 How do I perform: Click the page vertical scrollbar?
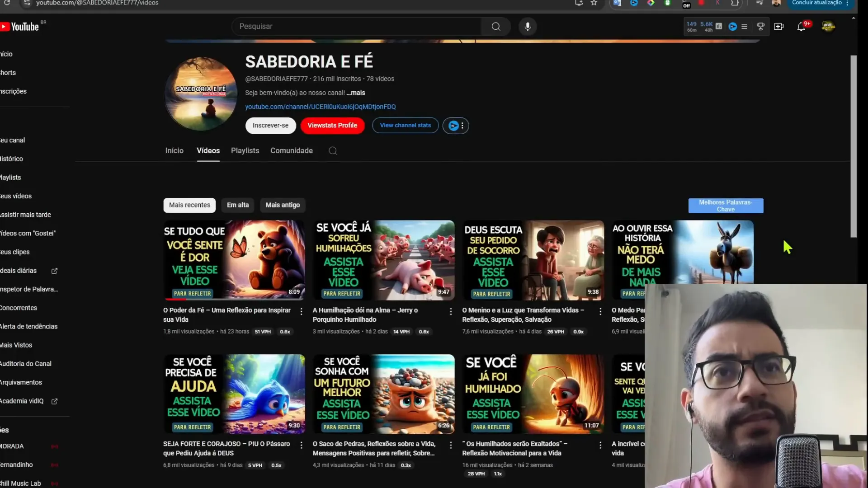pyautogui.click(x=854, y=146)
